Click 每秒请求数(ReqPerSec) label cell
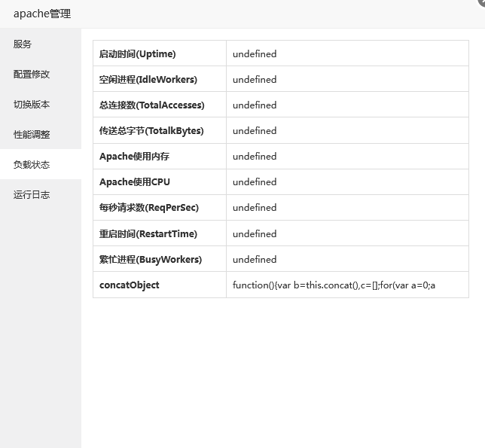The height and width of the screenshot is (448, 485). (160, 208)
